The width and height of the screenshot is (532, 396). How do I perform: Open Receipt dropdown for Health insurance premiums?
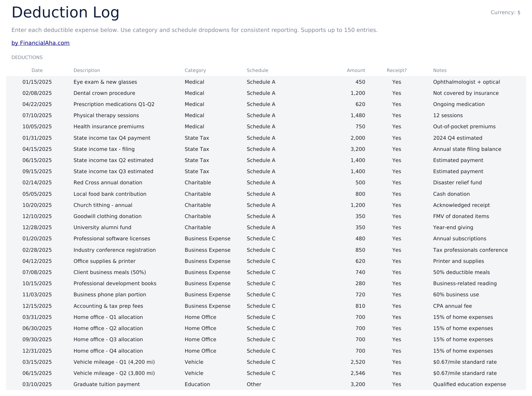coord(397,126)
